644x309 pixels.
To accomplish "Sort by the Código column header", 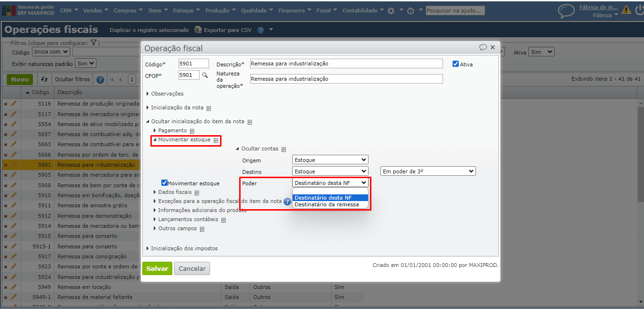I will pos(37,92).
